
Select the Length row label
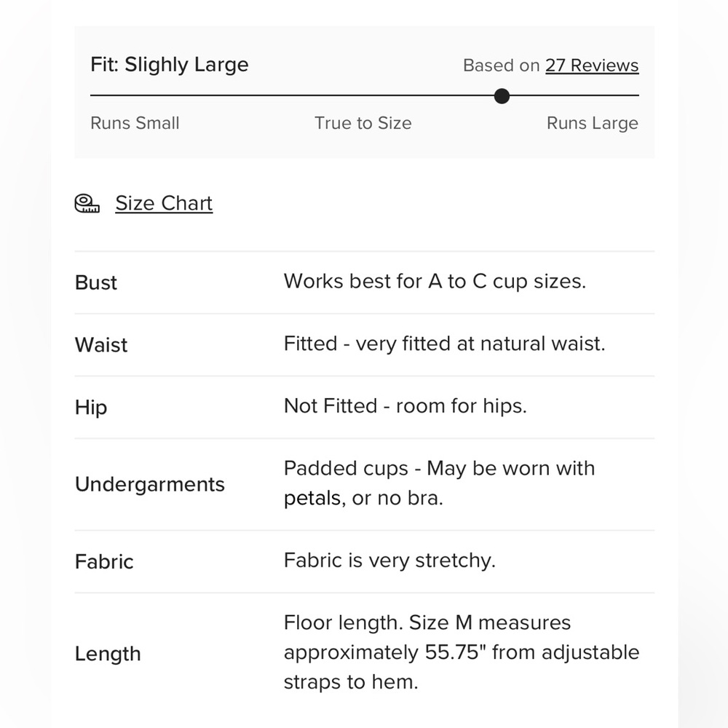(108, 654)
